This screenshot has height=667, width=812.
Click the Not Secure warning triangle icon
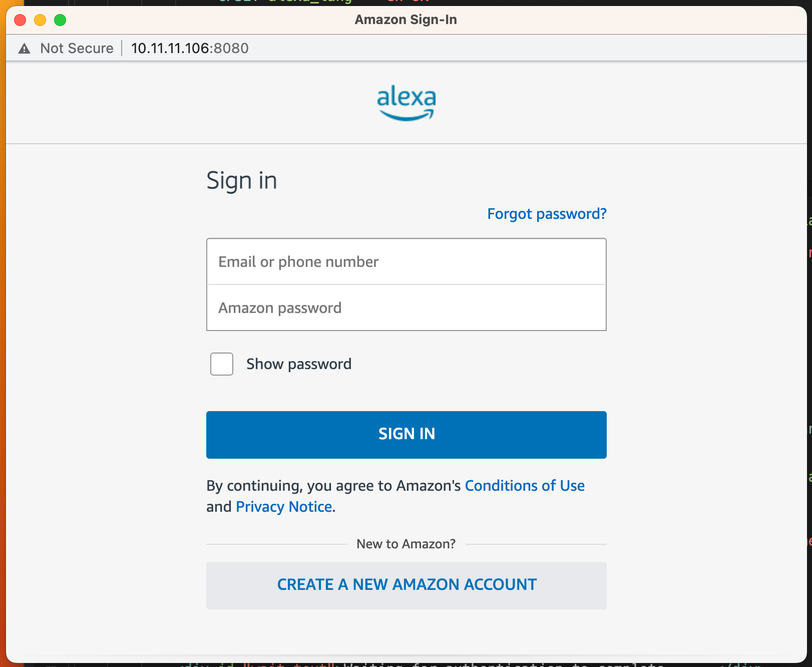click(x=24, y=49)
